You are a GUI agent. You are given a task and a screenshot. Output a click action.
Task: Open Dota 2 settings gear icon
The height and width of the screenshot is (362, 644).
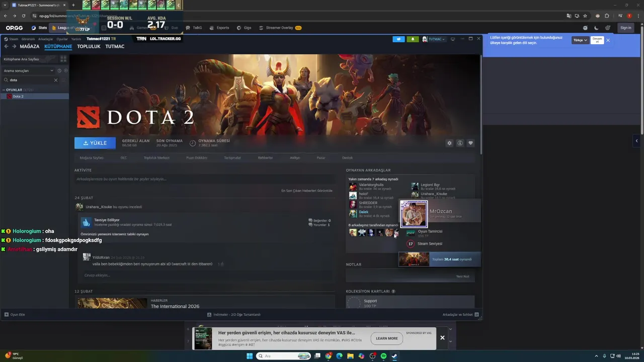point(449,143)
